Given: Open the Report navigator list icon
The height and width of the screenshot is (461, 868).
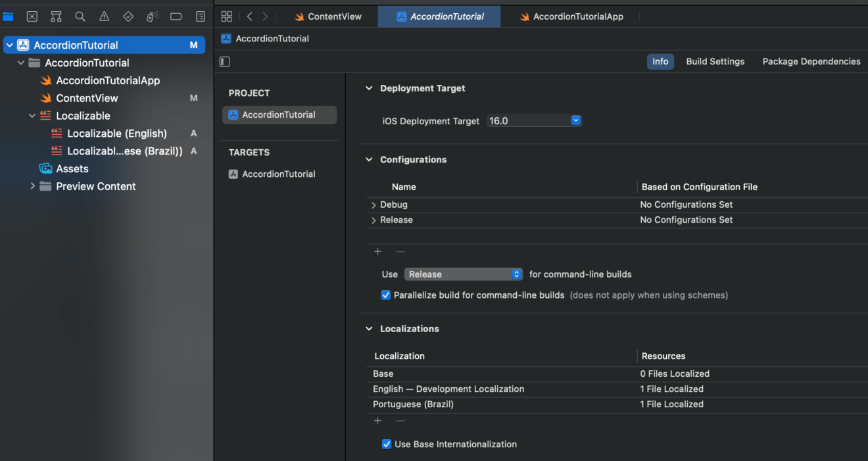Looking at the screenshot, I should [x=201, y=16].
